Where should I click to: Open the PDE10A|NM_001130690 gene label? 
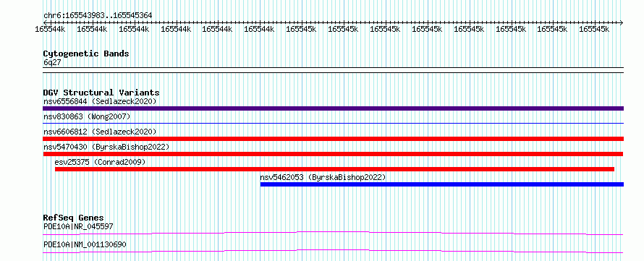point(85,244)
